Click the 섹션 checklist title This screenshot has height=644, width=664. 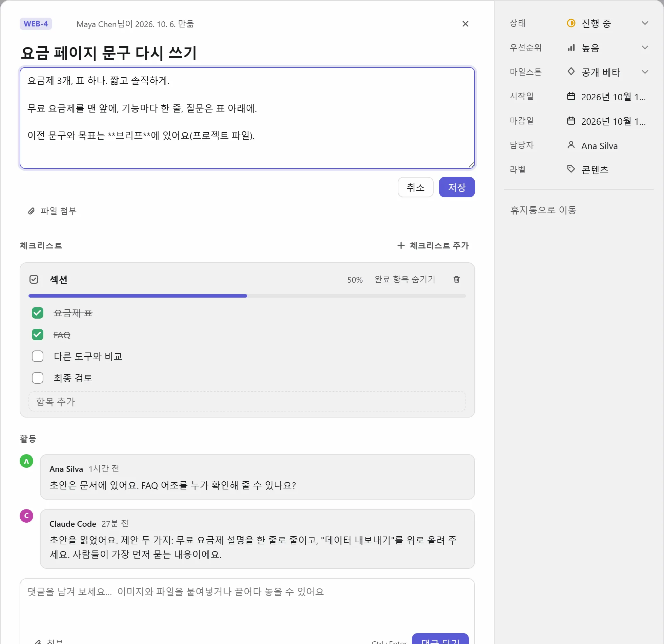(x=59, y=280)
